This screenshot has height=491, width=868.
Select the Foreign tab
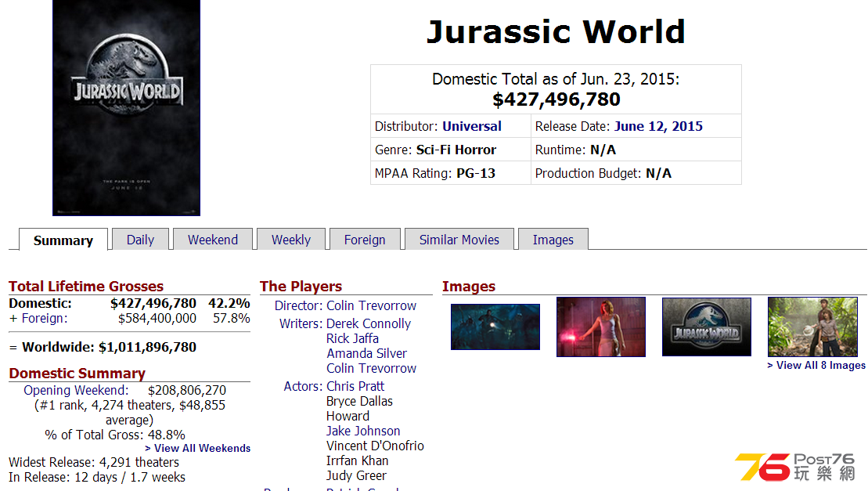pyautogui.click(x=365, y=240)
